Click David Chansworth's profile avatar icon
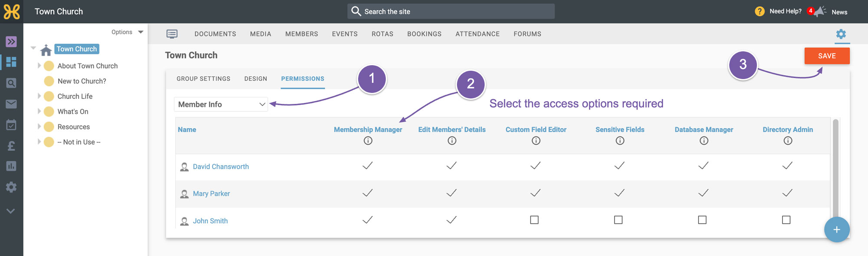This screenshot has width=868, height=256. click(x=184, y=167)
